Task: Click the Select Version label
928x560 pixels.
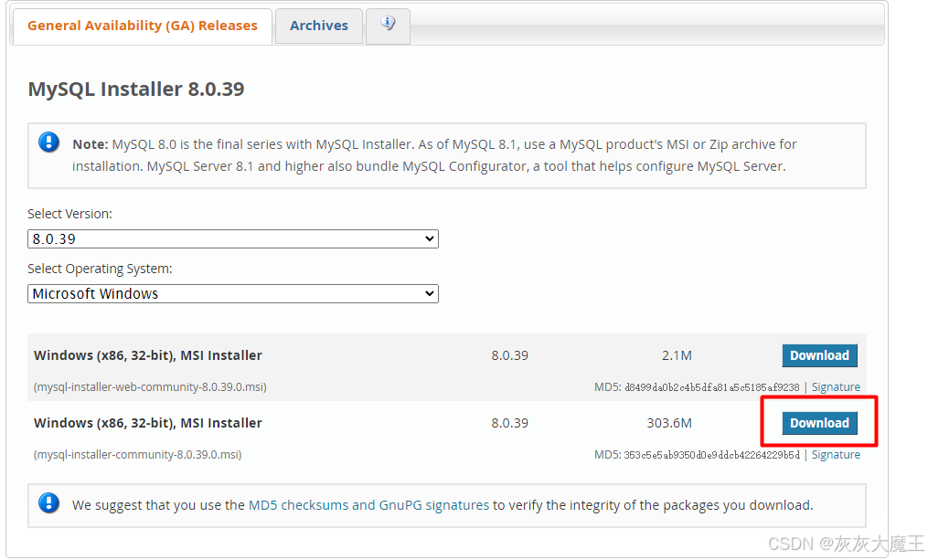Action: [x=69, y=214]
